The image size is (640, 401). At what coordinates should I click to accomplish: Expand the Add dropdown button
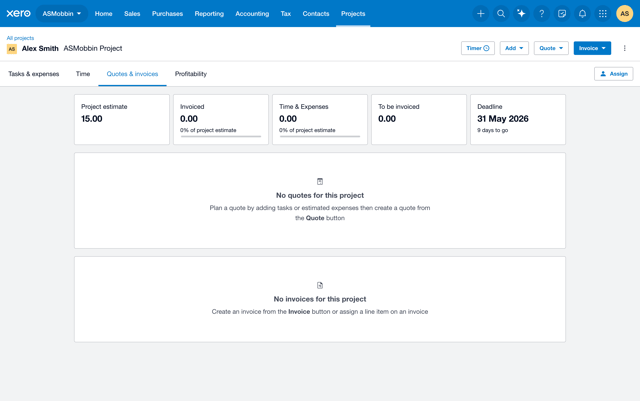click(514, 48)
